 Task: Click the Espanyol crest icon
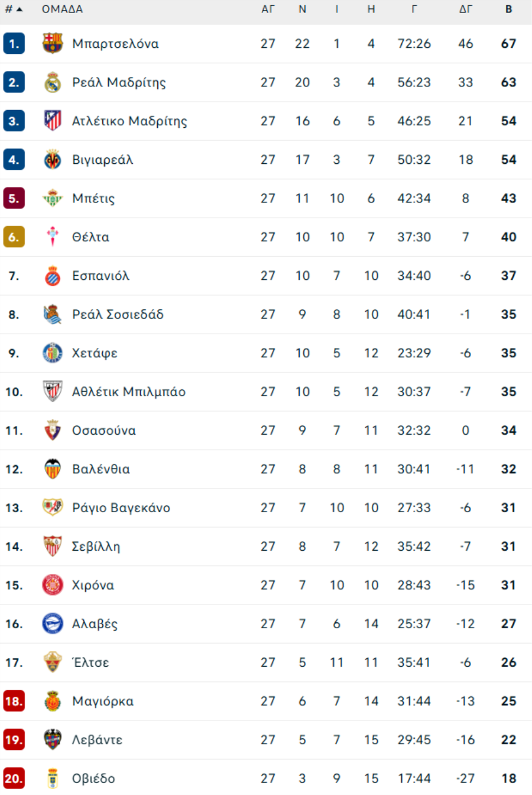click(53, 276)
